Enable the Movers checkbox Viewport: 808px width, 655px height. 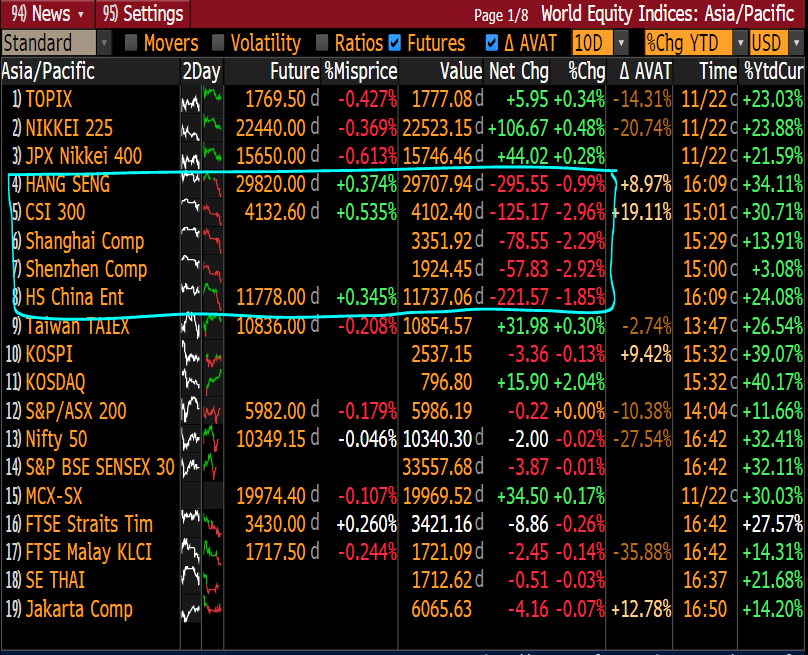pyautogui.click(x=131, y=43)
